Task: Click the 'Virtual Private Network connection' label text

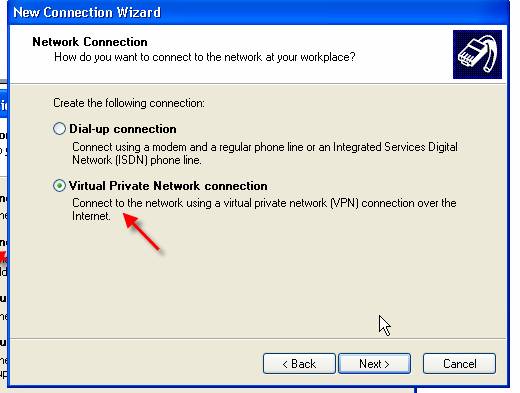Action: [x=168, y=186]
